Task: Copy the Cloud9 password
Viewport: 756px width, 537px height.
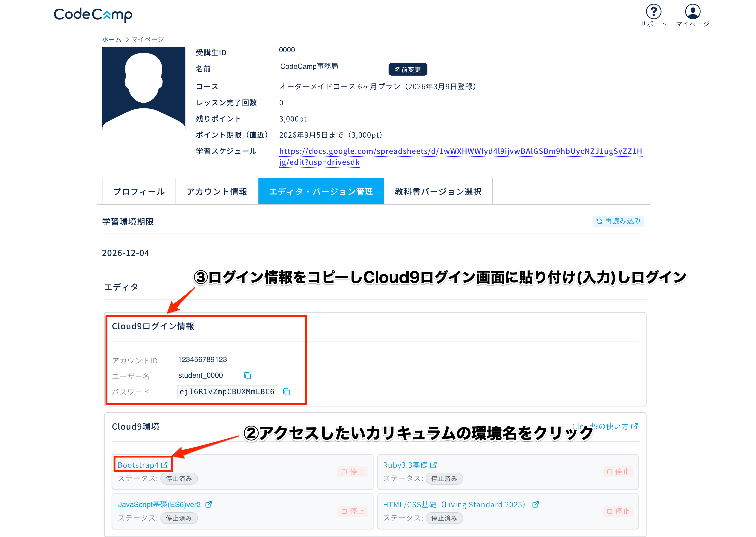Action: click(286, 392)
